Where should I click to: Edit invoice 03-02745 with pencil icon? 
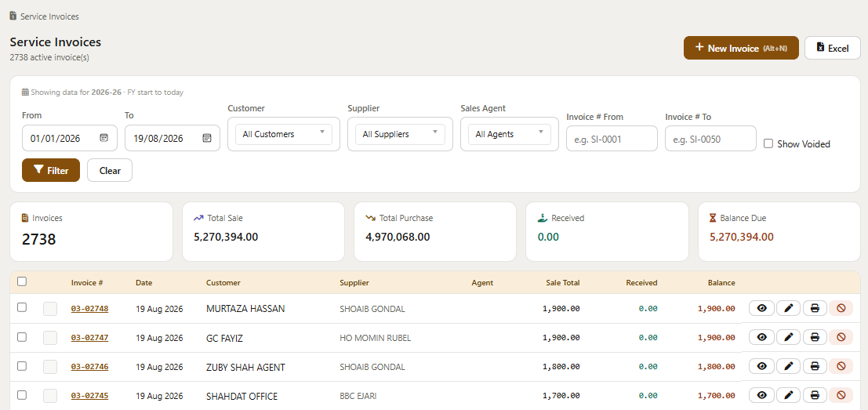[x=788, y=395]
